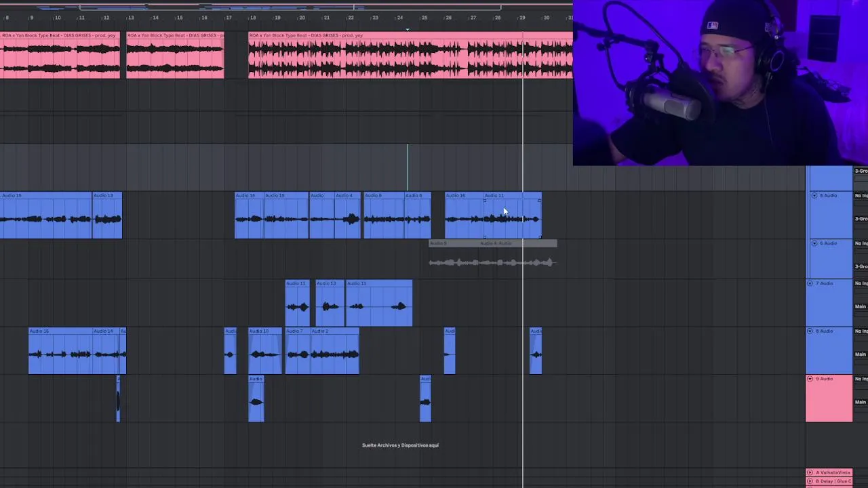The width and height of the screenshot is (868, 488).
Task: Unfold the A Valhalla return track
Action: click(x=810, y=472)
